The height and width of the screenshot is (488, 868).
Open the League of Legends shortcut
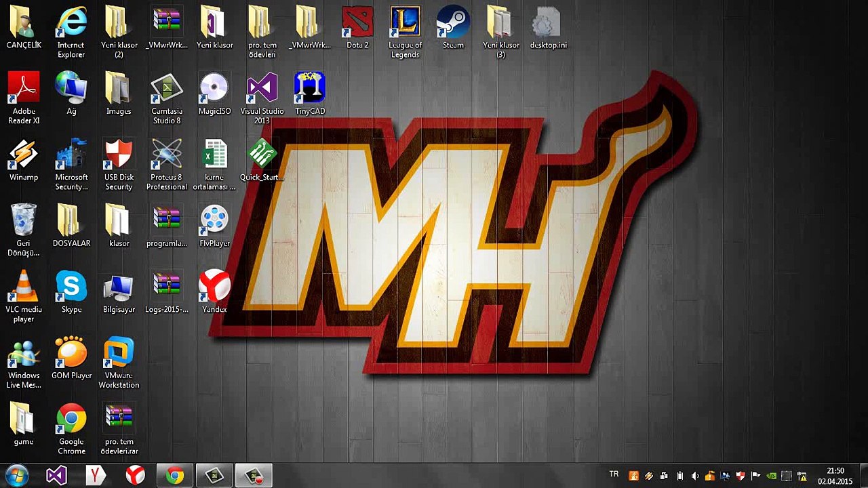pos(405,33)
